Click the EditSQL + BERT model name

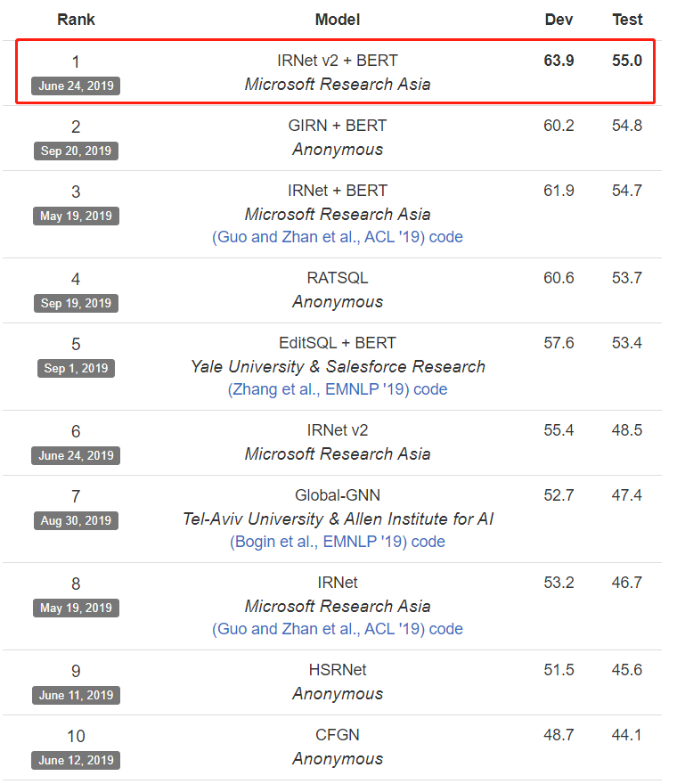[x=338, y=343]
